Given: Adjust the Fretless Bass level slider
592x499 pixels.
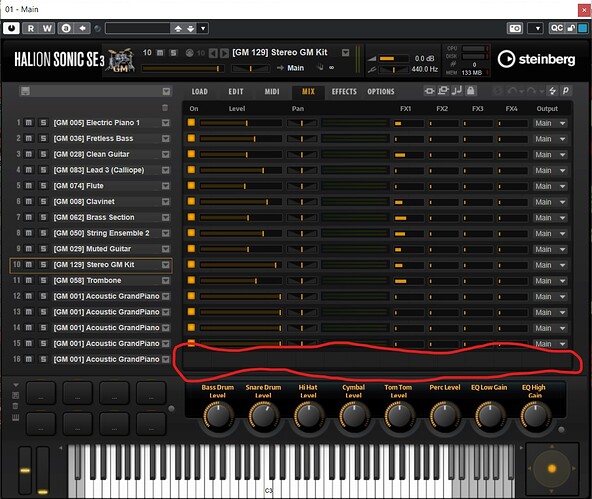Looking at the screenshot, I should pos(240,139).
